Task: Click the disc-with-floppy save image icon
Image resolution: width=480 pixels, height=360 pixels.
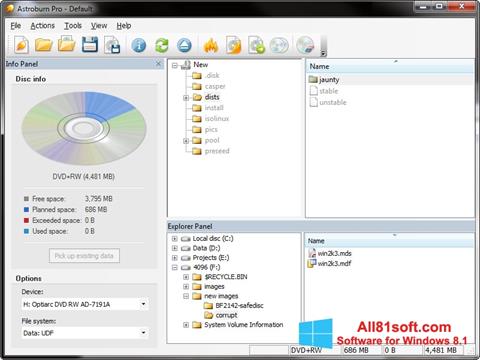Action: pyautogui.click(x=112, y=45)
